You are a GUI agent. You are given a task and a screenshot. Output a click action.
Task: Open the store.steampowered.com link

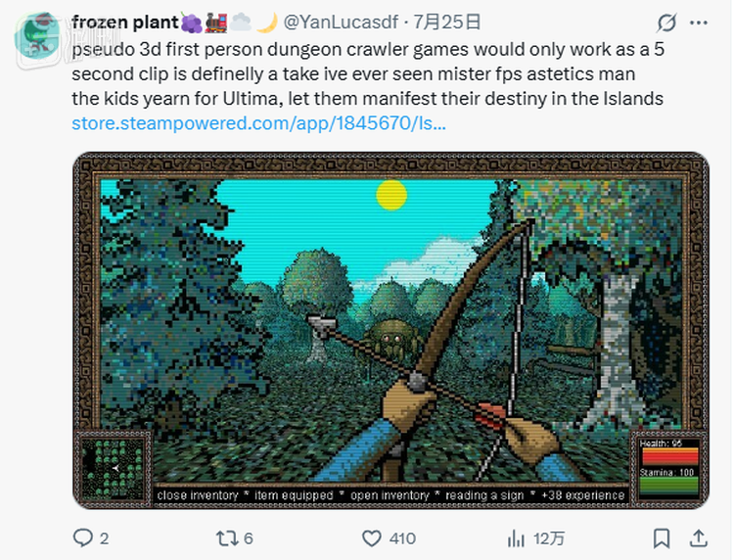(x=259, y=124)
